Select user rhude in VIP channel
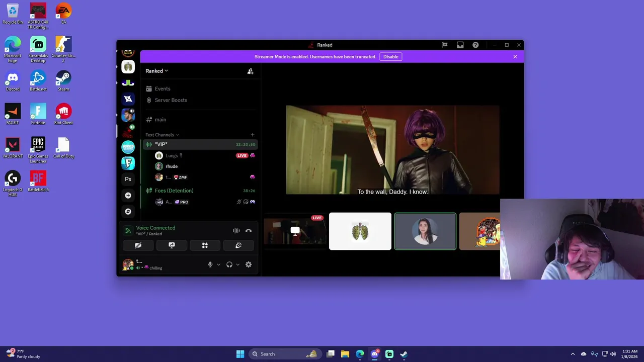 205,166
